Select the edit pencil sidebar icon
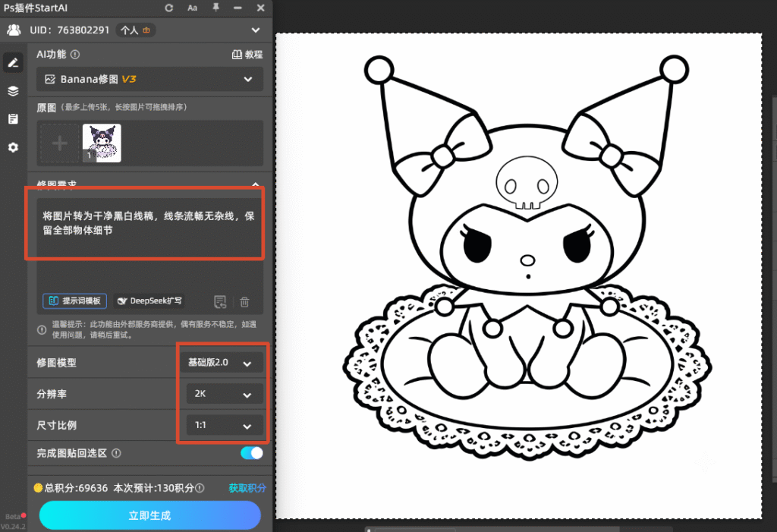This screenshot has width=777, height=532. 13,62
